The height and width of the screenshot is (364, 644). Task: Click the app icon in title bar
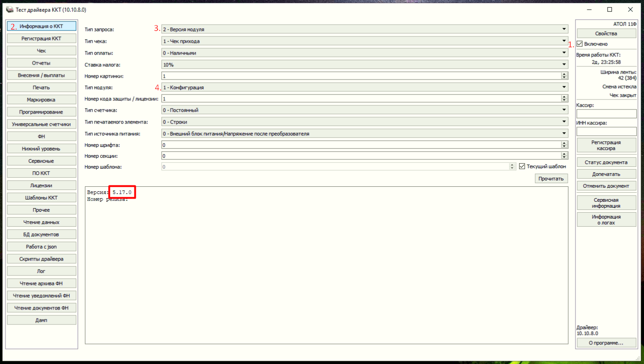10,9
